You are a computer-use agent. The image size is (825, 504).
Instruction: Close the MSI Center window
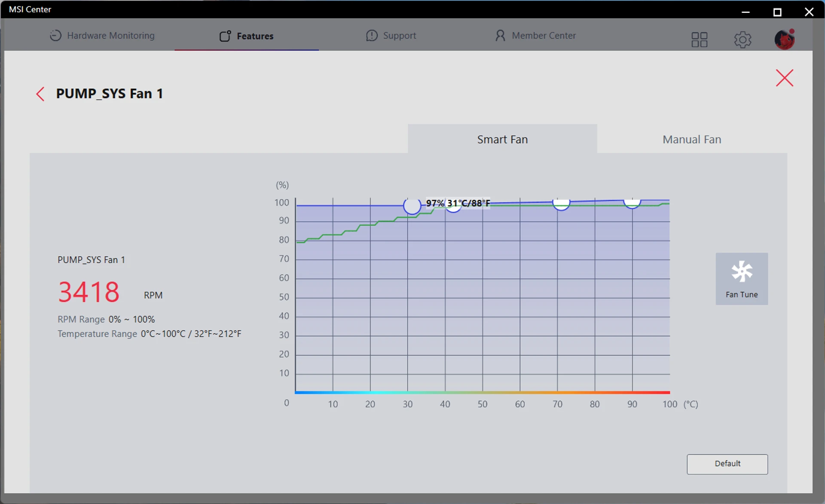809,12
